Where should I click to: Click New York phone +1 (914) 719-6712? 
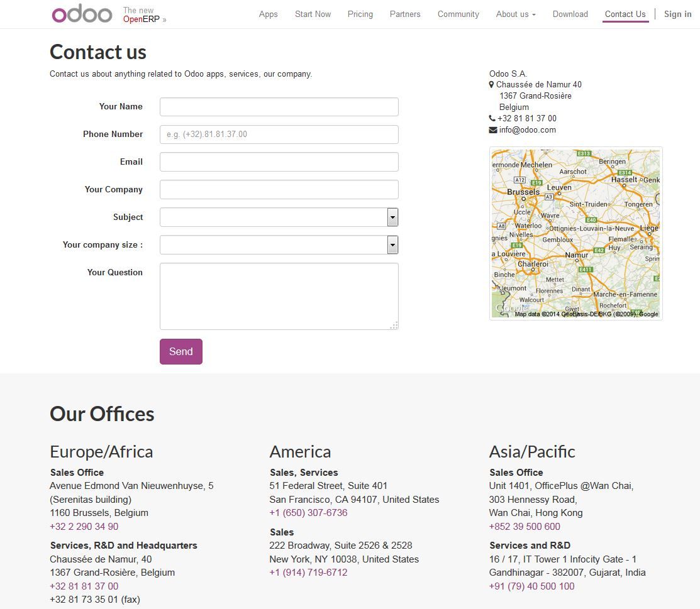308,573
